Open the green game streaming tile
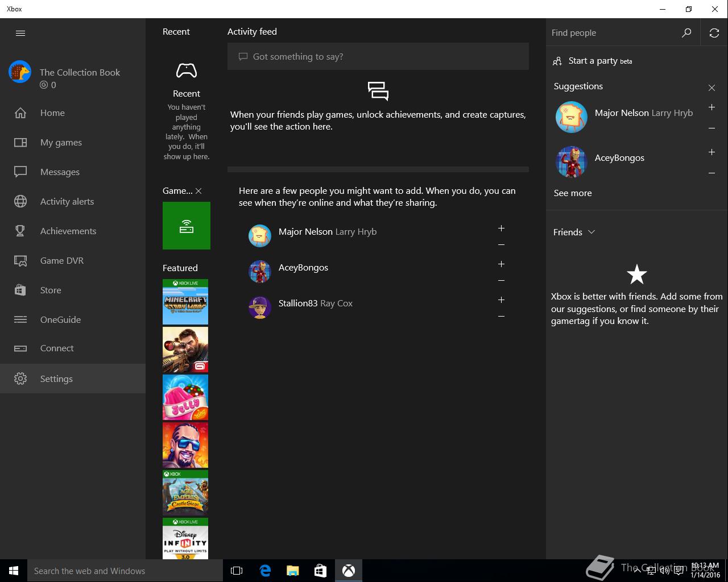 (x=187, y=226)
